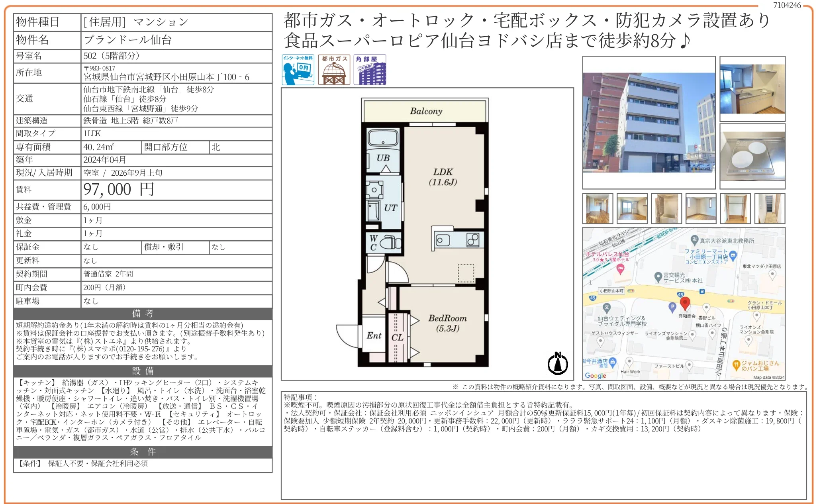The image size is (819, 504).
Task: Click the ファミリーマート shop marker on map
Action: pyautogui.click(x=733, y=255)
